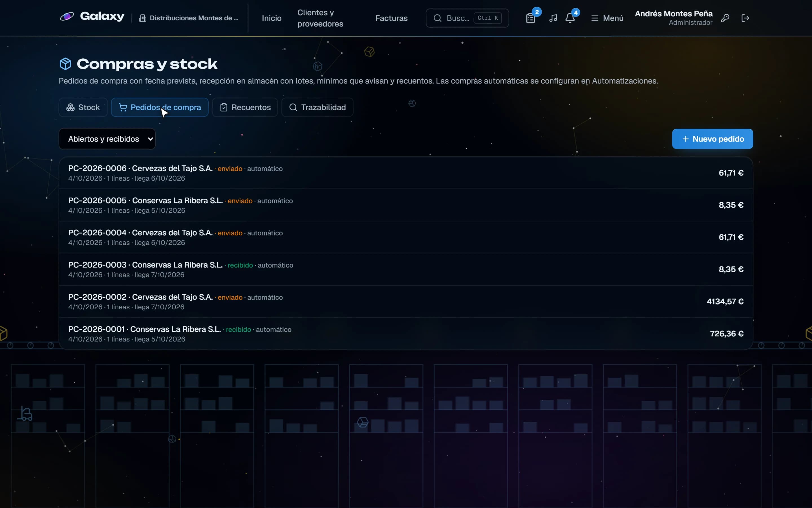Viewport: 812px width, 508px height.
Task: Click the Andrés Montes Peña profile name
Action: tap(673, 14)
